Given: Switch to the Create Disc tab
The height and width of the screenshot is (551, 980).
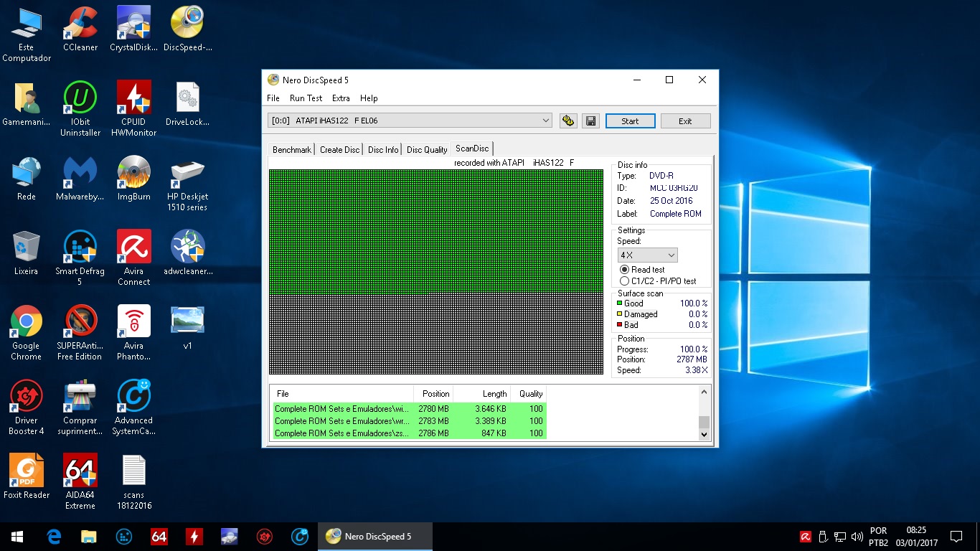Looking at the screenshot, I should click(340, 150).
